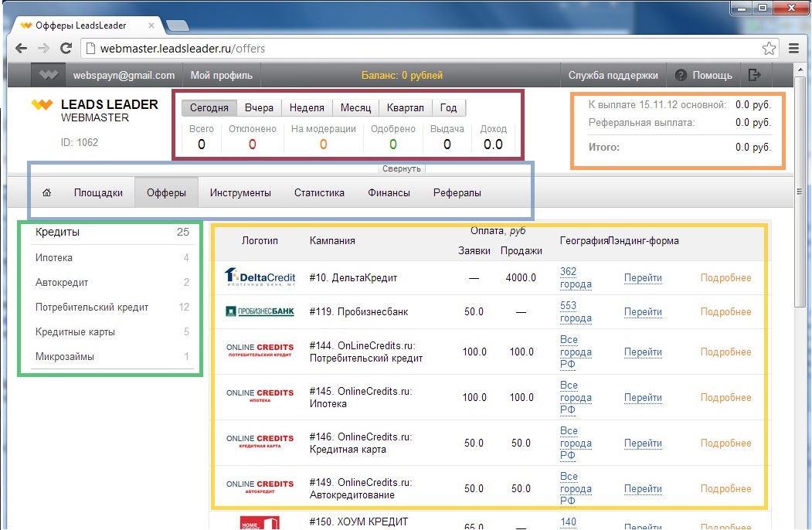812x530 pixels.
Task: Open Все города РФ for offer #144
Action: point(576,352)
